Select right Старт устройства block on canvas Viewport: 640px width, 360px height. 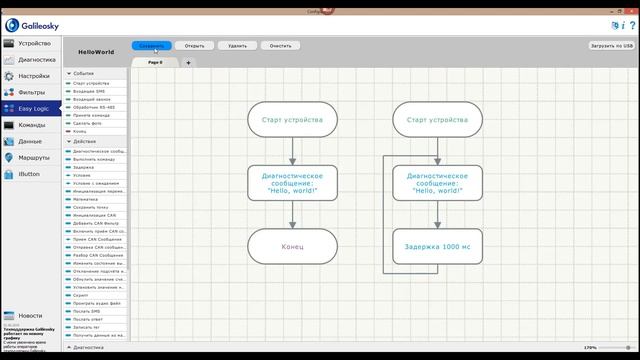pos(438,120)
